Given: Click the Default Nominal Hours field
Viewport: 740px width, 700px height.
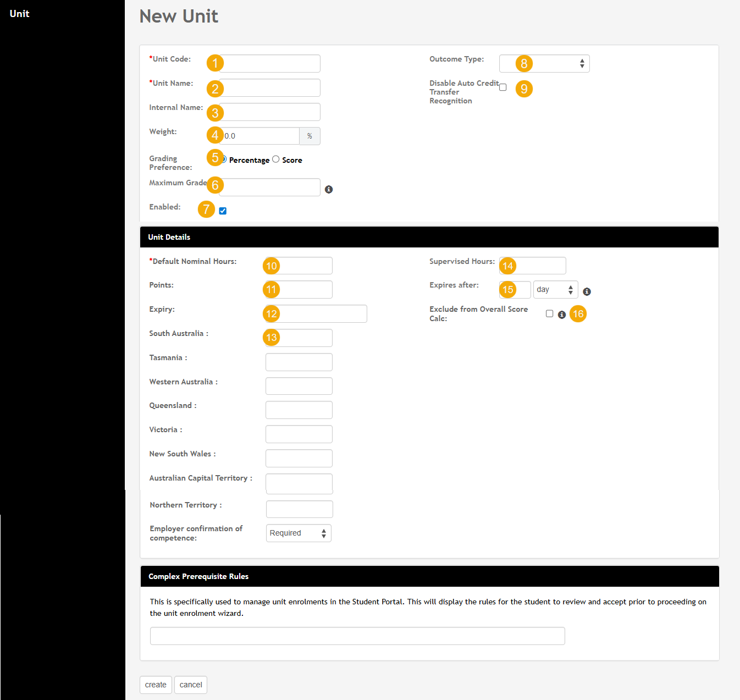Looking at the screenshot, I should [x=299, y=266].
